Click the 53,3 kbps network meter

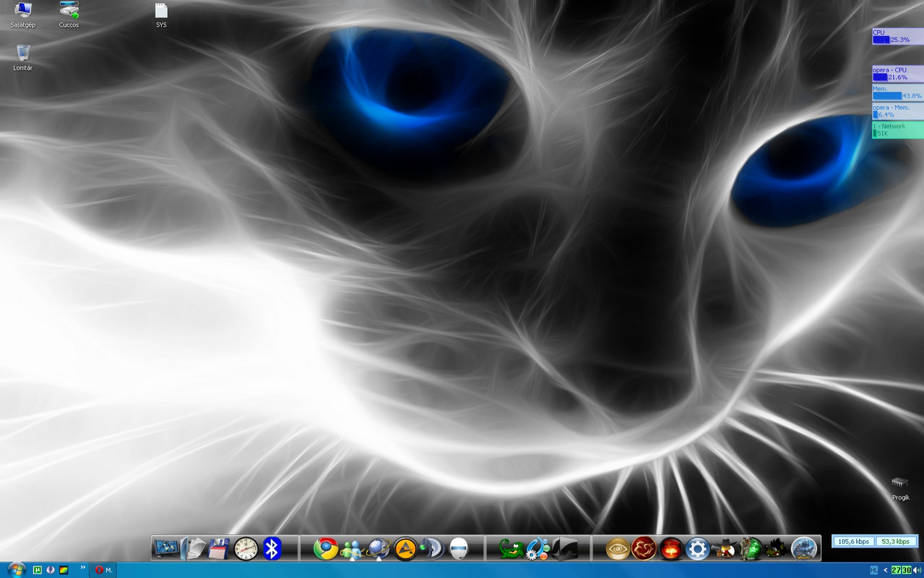point(895,542)
